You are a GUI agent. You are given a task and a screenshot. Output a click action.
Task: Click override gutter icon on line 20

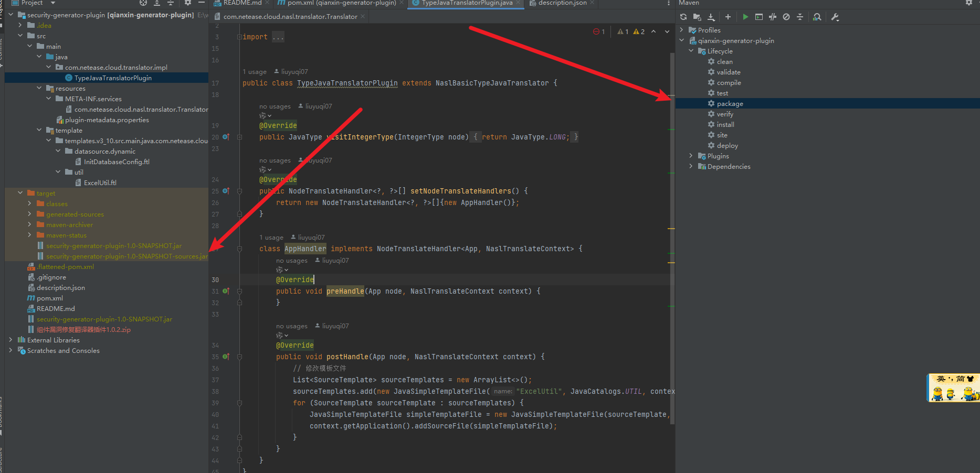(x=226, y=137)
